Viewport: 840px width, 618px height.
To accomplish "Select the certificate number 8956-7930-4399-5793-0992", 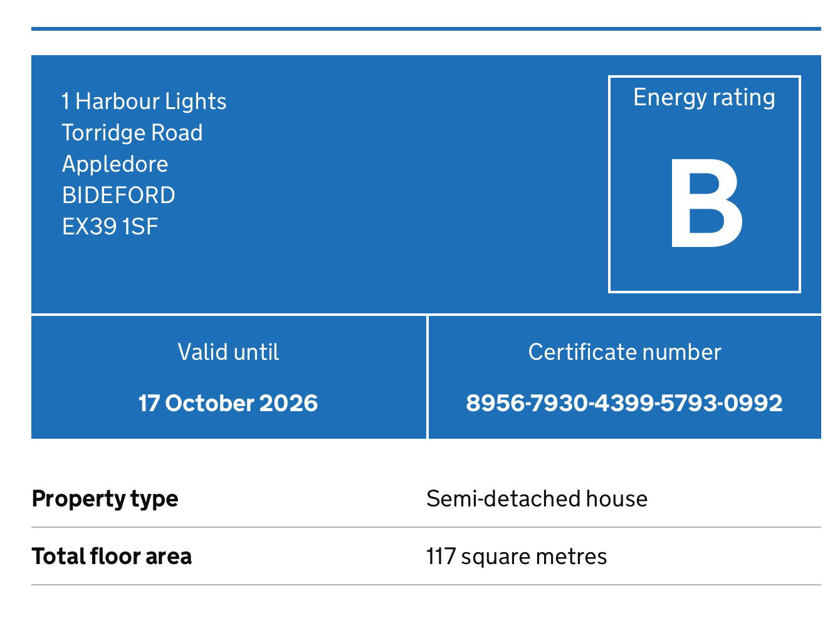I will (x=624, y=403).
